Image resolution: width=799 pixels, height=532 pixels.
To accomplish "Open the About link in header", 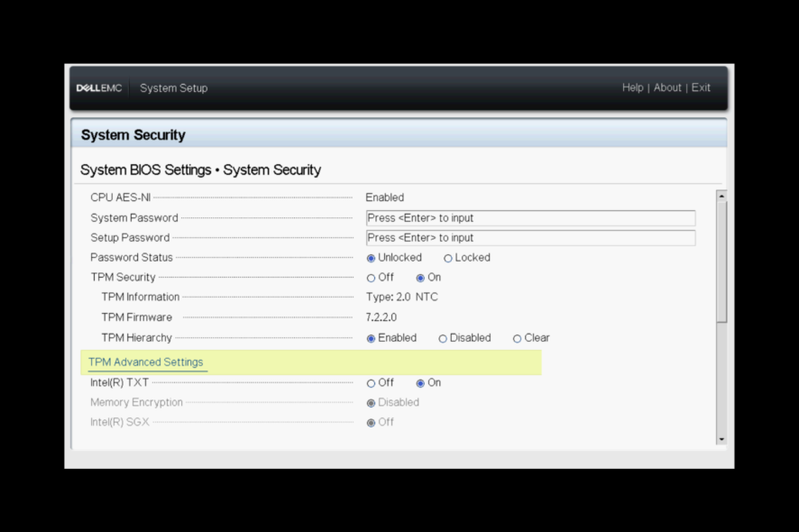I will coord(667,87).
